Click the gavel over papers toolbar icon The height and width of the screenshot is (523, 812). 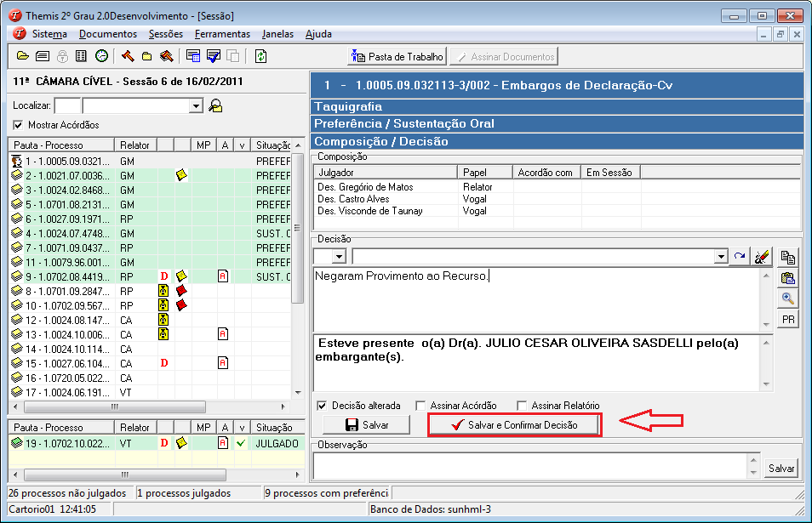click(166, 56)
